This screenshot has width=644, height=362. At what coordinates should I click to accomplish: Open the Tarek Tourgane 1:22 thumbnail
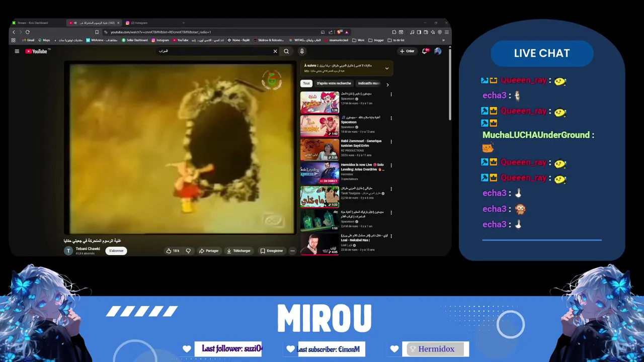pyautogui.click(x=320, y=197)
